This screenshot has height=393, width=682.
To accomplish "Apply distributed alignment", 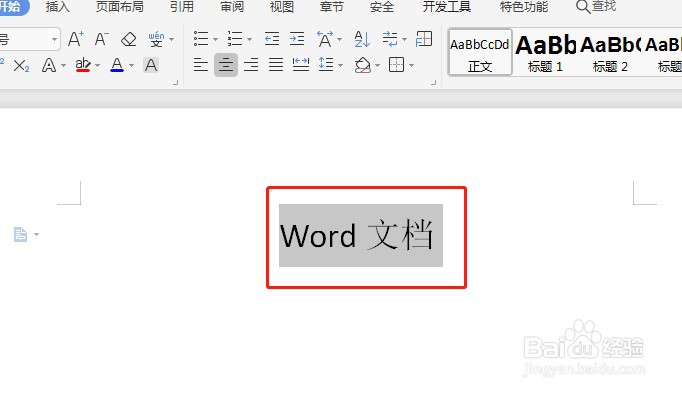I will pos(301,65).
